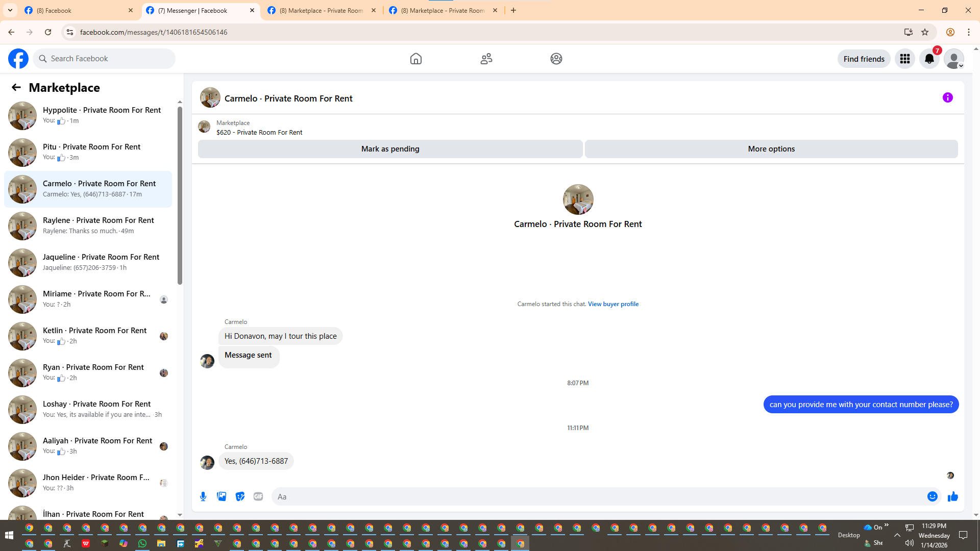This screenshot has width=980, height=551.
Task: Open the emoji picker in message box
Action: pos(932,496)
